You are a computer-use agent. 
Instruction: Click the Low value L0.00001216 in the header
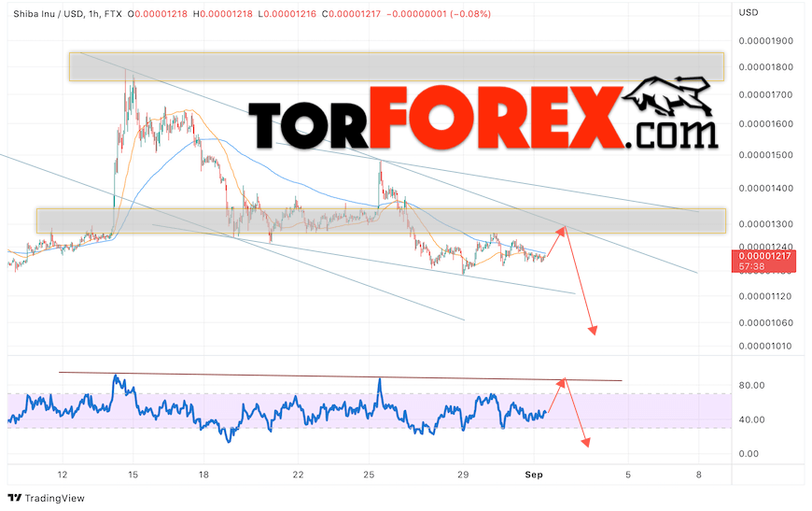coord(287,14)
